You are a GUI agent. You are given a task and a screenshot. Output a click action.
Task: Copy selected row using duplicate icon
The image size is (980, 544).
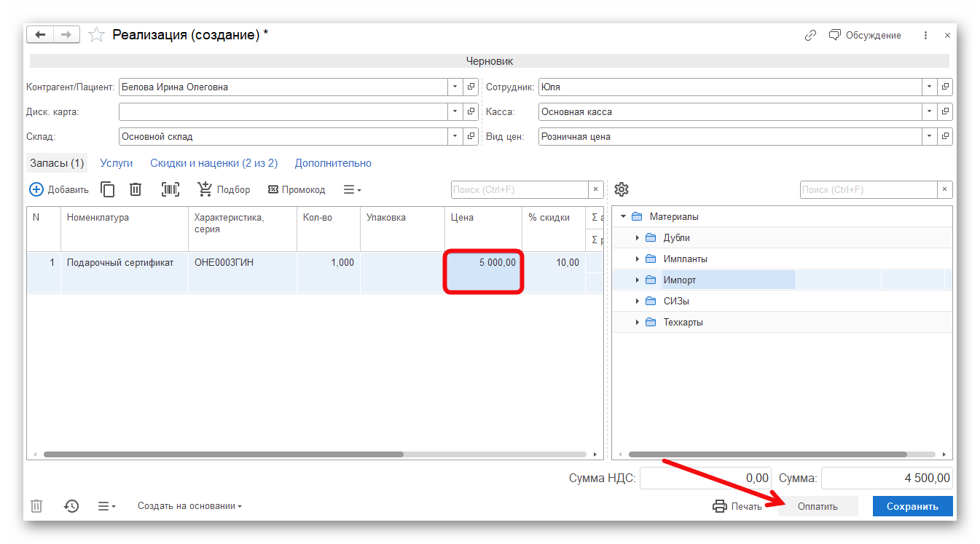point(108,189)
